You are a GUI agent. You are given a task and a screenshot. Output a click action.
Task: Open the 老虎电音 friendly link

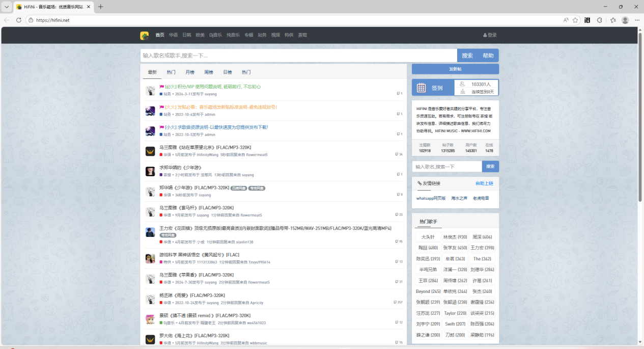(x=481, y=198)
